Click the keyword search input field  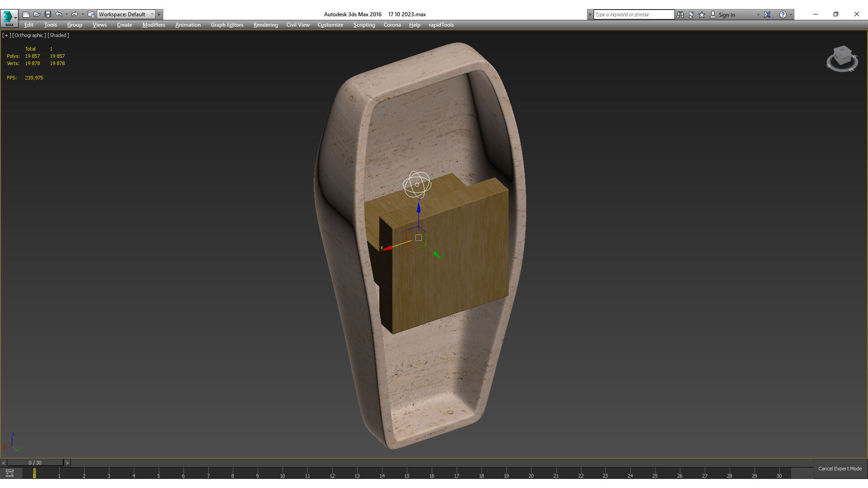[634, 14]
